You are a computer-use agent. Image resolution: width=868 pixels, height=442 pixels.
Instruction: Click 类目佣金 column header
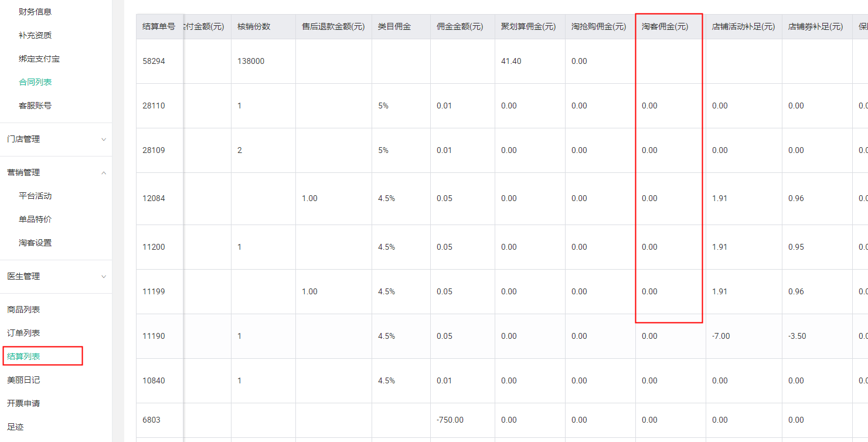pos(394,26)
